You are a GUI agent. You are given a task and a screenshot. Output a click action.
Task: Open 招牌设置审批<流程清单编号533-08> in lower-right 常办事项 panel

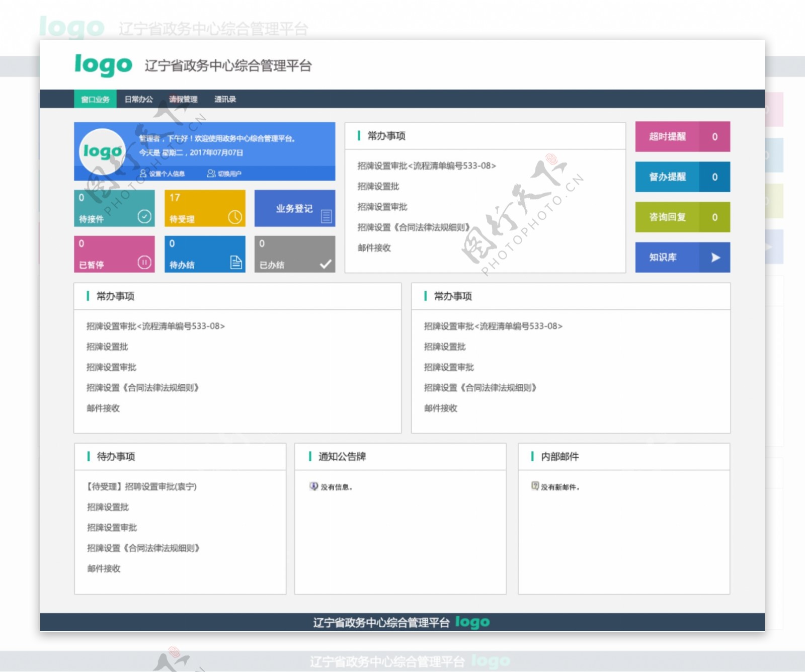(x=493, y=326)
